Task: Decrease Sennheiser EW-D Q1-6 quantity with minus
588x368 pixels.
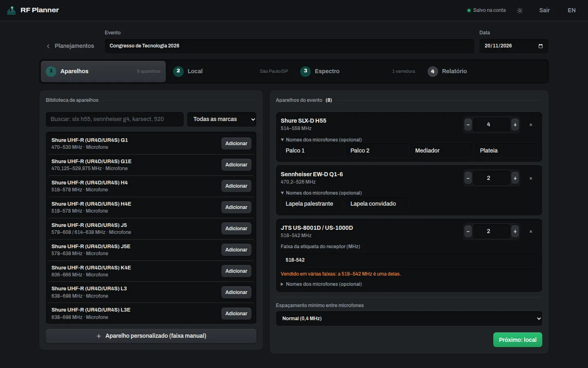Action: point(468,178)
